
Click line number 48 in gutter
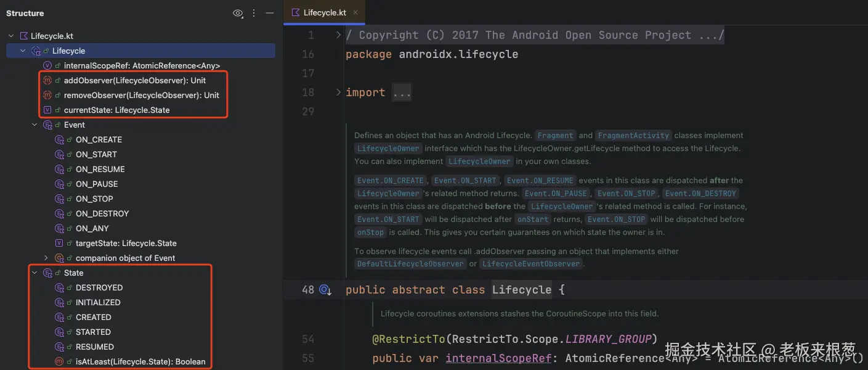[308, 290]
